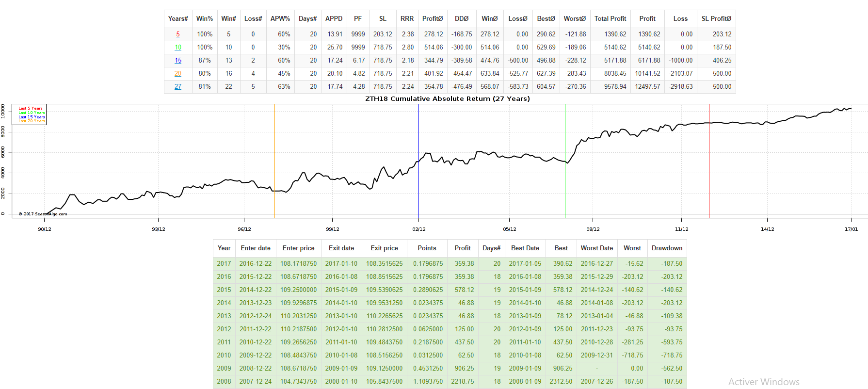
Task: Select the SL ProfitØ value 406.25
Action: pyautogui.click(x=722, y=61)
